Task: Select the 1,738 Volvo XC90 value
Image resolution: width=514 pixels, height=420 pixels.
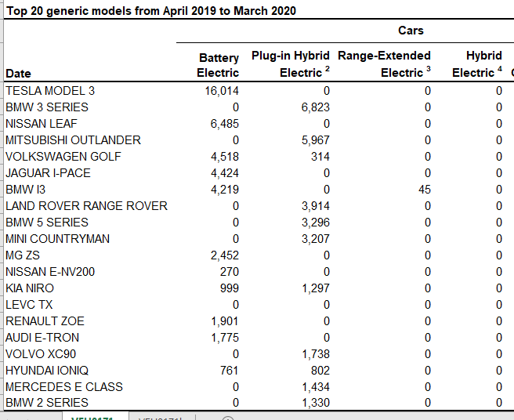Action: point(315,354)
